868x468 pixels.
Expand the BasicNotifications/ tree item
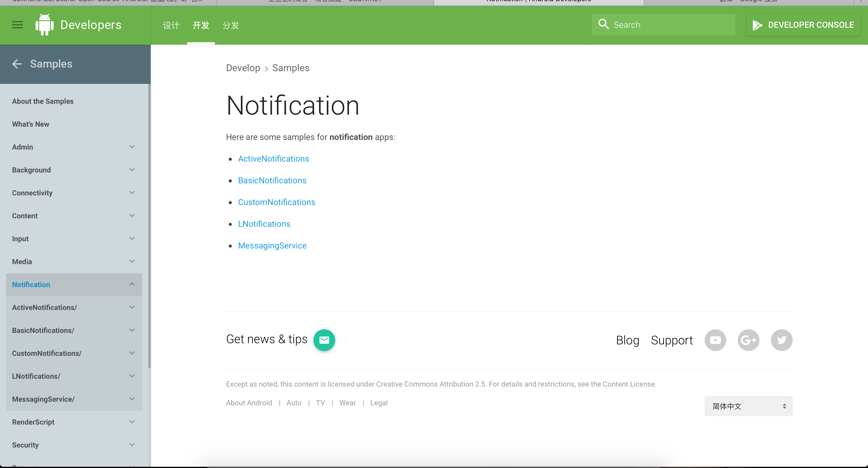[x=132, y=330]
